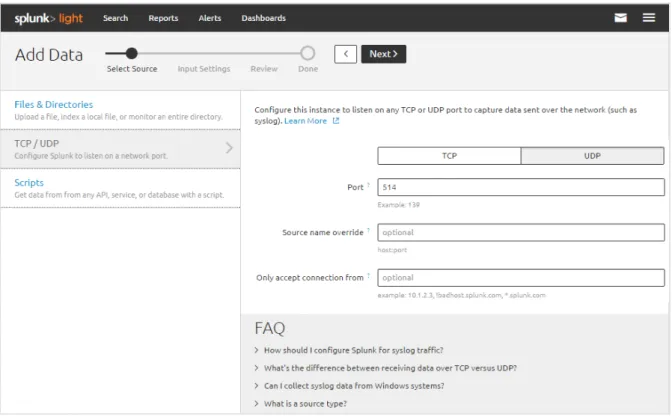The image size is (672, 417).
Task: Click the Next button
Action: tap(384, 54)
